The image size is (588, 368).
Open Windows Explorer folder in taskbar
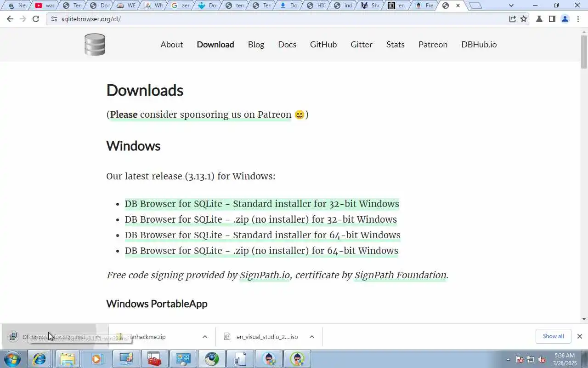(68, 359)
